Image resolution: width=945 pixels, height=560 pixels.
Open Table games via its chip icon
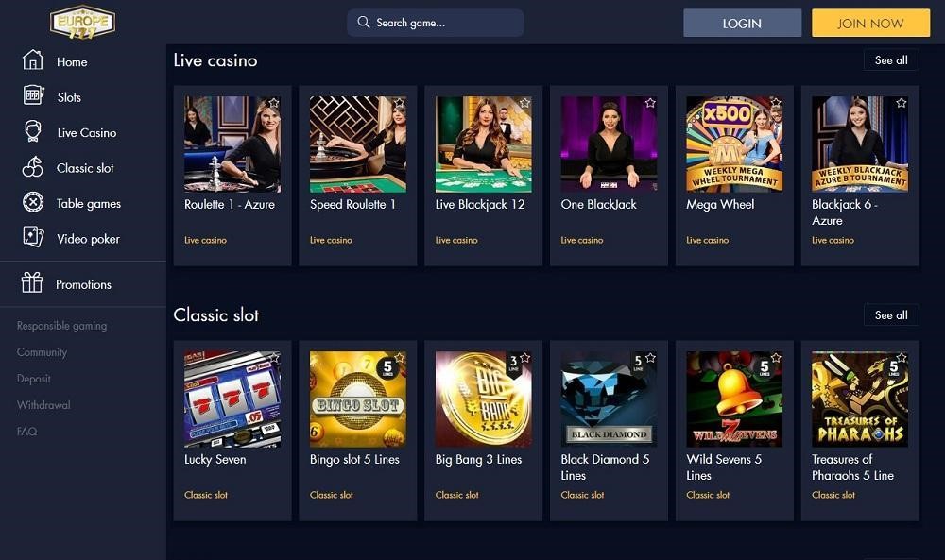(x=32, y=202)
